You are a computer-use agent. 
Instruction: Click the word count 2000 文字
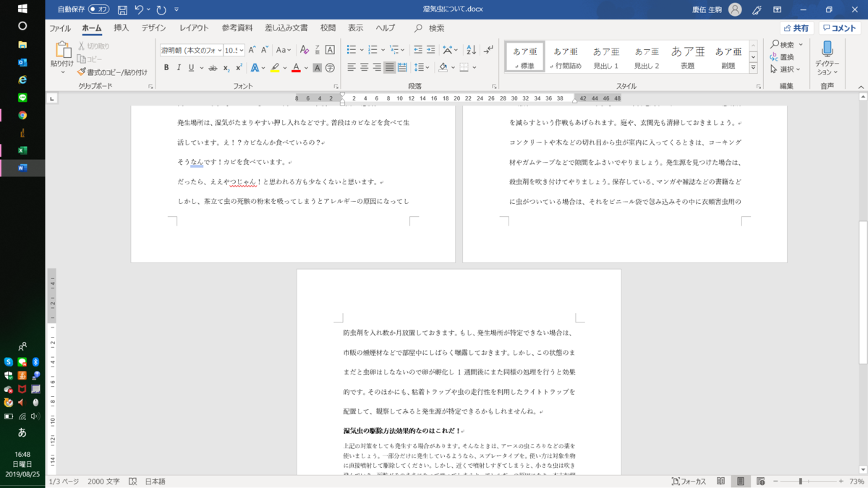103,481
